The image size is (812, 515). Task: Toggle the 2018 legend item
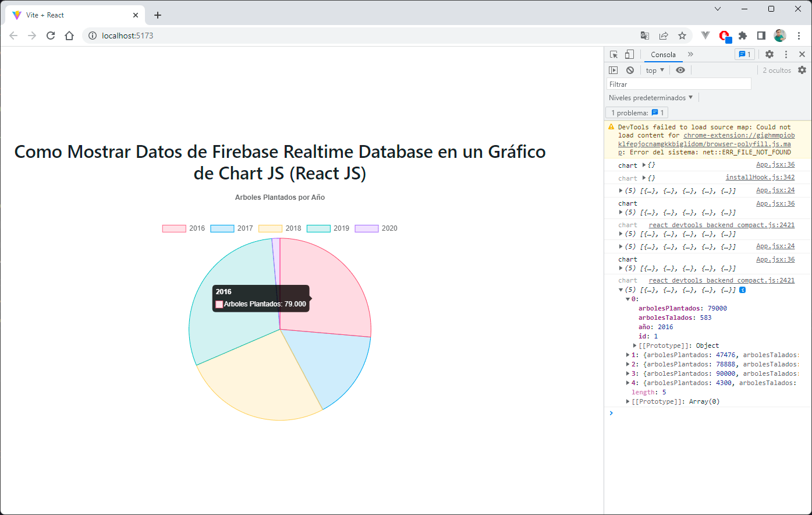pos(280,228)
